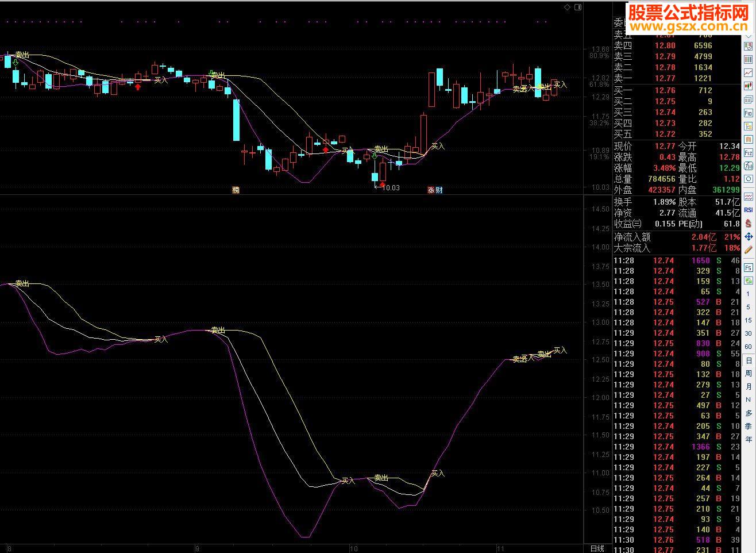Switch to 15-minute period
Image resolution: width=756 pixels, height=553 pixels.
point(749,321)
